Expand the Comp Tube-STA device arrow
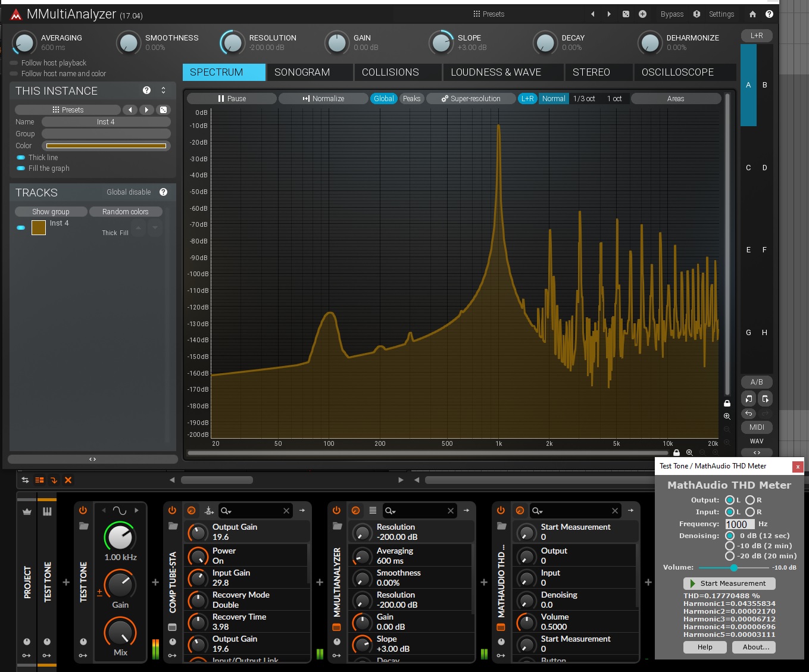The height and width of the screenshot is (672, 809). 302,511
